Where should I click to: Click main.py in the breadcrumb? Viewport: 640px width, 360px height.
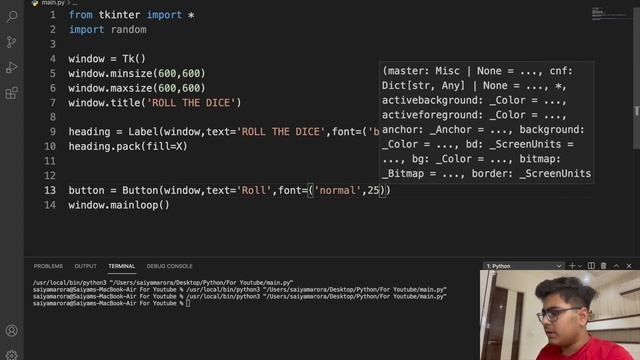[x=53, y=2]
